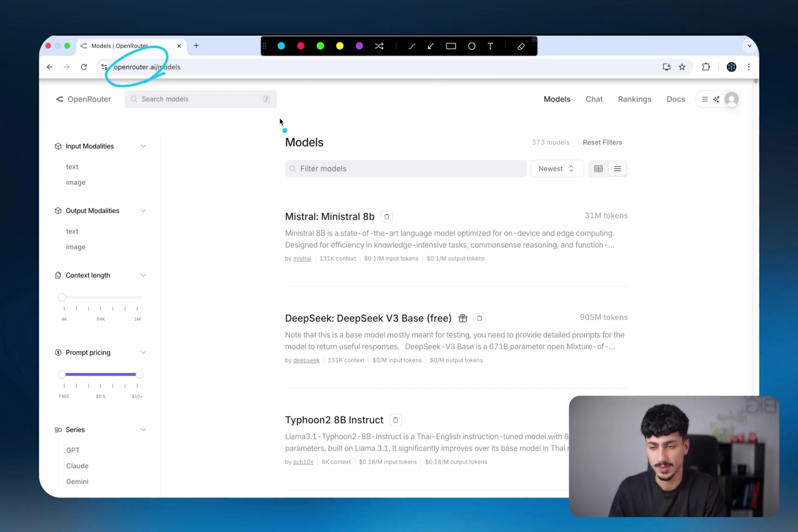The image size is (798, 532).
Task: Filter by text input modality
Action: point(72,167)
